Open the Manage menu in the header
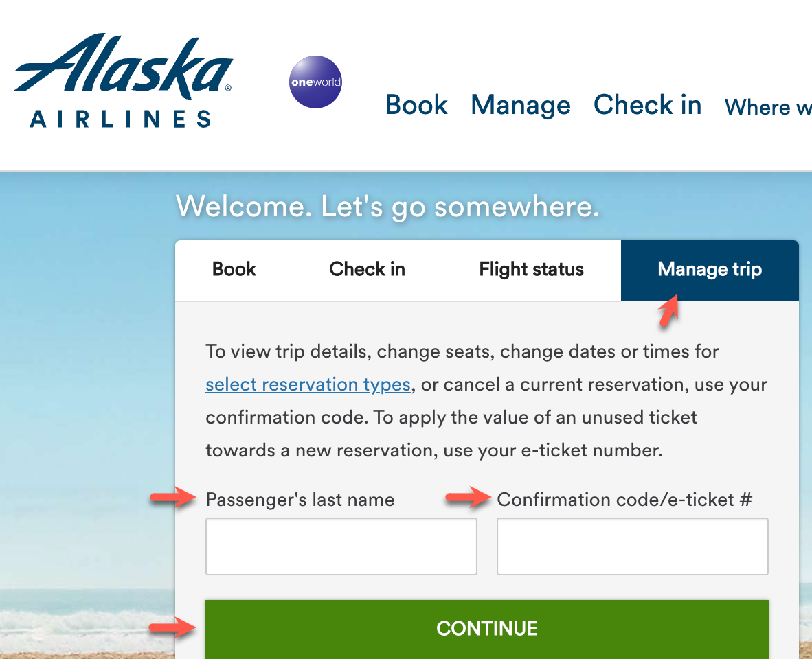Screen dimensions: 812x659 click(x=520, y=105)
